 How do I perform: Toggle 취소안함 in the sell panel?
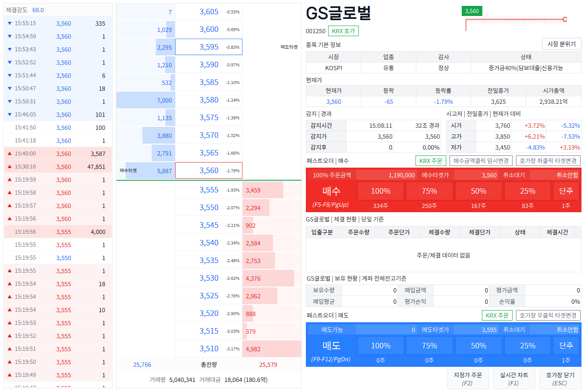coord(555,329)
